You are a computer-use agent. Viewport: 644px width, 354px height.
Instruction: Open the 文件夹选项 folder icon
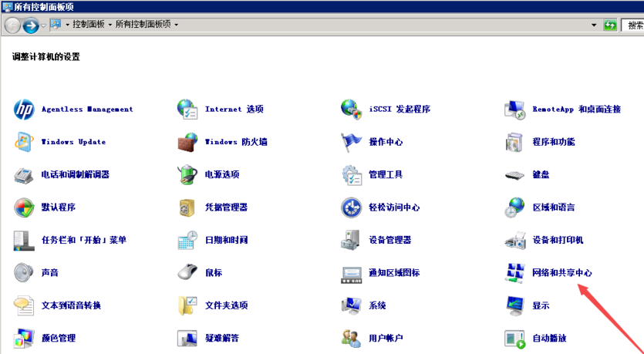click(187, 305)
